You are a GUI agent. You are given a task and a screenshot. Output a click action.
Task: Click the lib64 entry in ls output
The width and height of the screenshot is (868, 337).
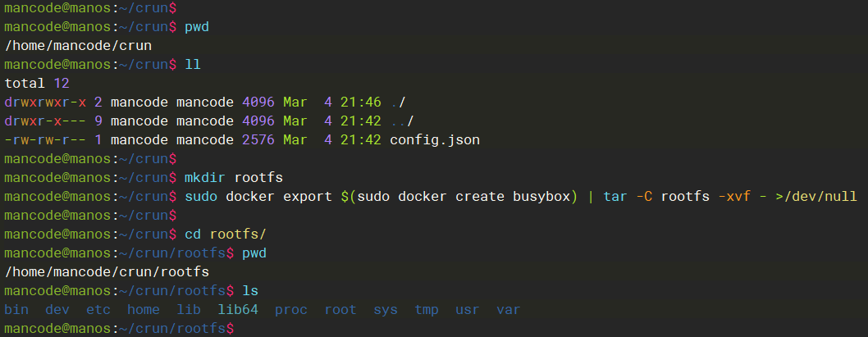(x=238, y=309)
